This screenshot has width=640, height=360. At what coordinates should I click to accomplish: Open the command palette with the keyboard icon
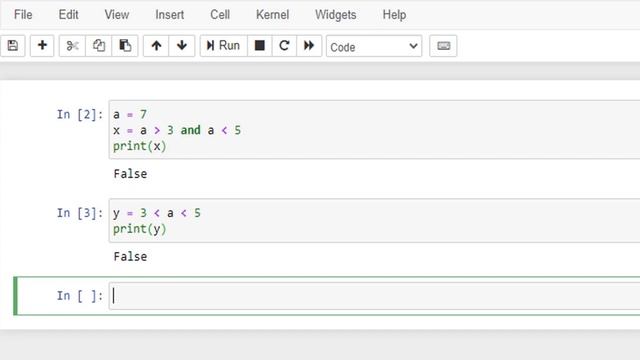pos(443,46)
